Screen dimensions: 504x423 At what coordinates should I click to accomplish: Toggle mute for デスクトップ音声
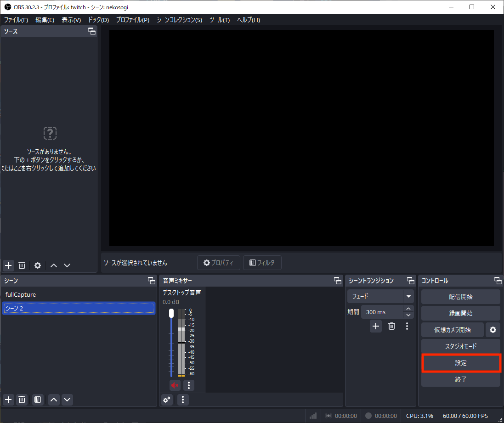tap(175, 385)
